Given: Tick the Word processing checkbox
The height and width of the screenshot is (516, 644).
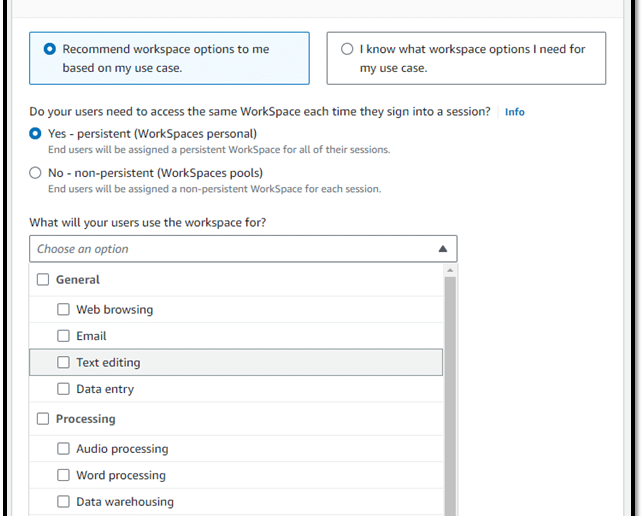Looking at the screenshot, I should click(63, 475).
